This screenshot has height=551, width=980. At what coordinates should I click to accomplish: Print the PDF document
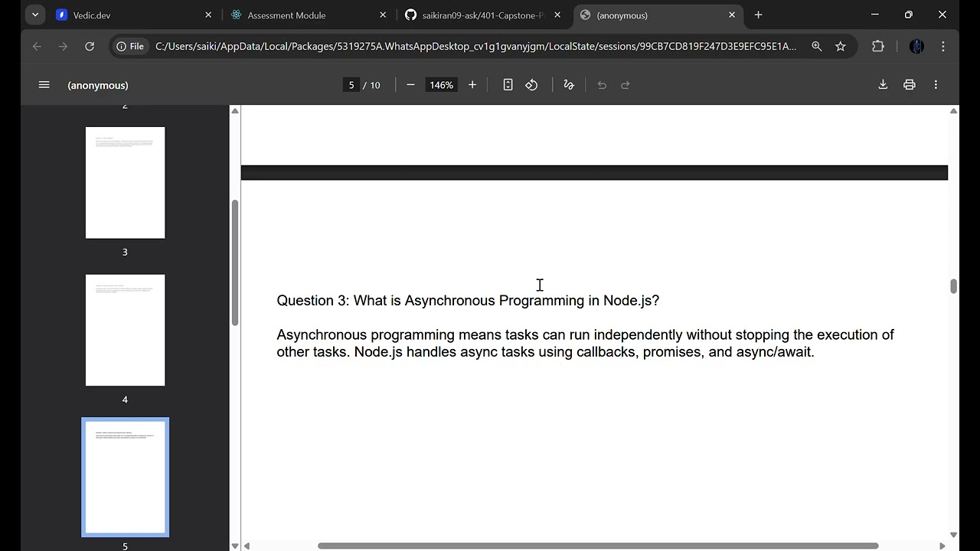tap(910, 85)
